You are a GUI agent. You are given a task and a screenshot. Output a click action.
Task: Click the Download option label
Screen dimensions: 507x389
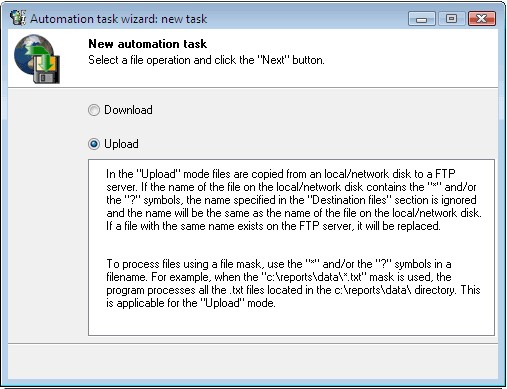(x=128, y=110)
